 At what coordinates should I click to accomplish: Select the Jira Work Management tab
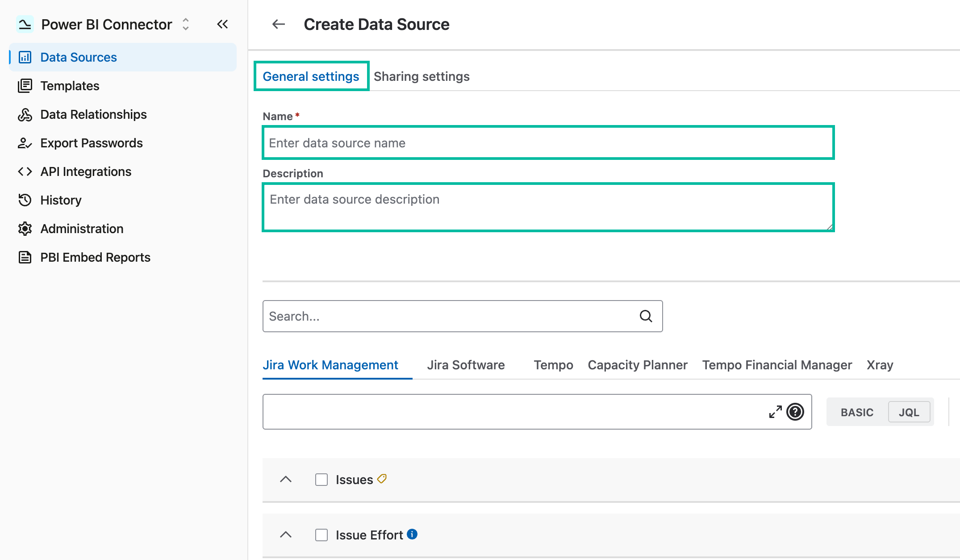(x=330, y=365)
